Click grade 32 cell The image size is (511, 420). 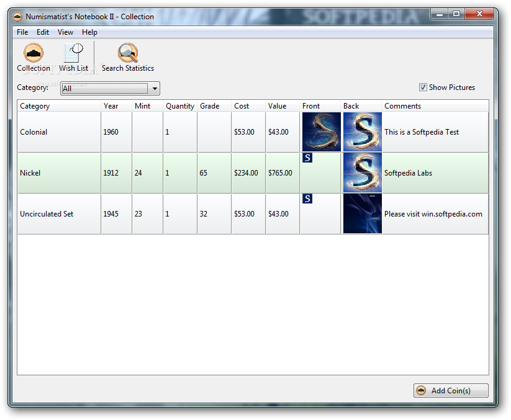[x=214, y=214]
